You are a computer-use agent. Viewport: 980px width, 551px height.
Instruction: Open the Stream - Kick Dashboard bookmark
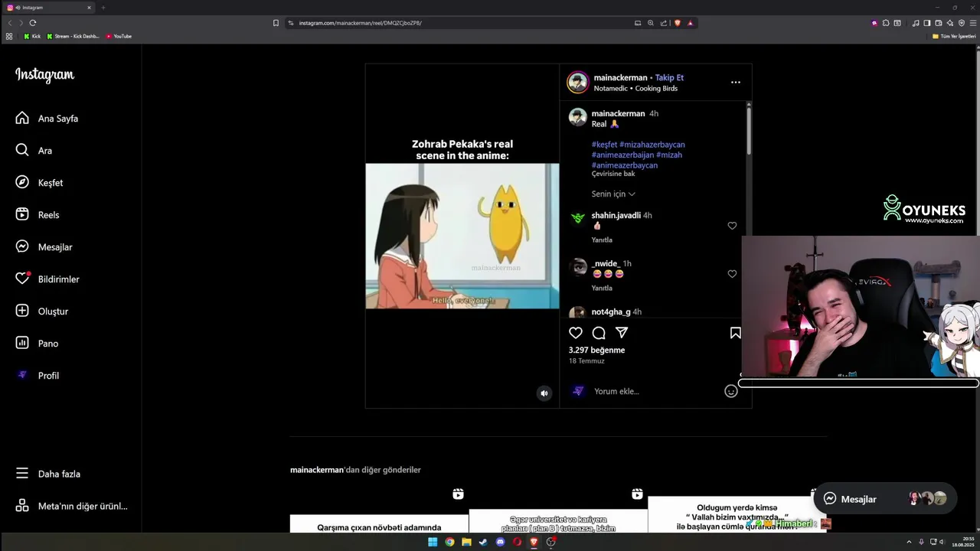73,36
